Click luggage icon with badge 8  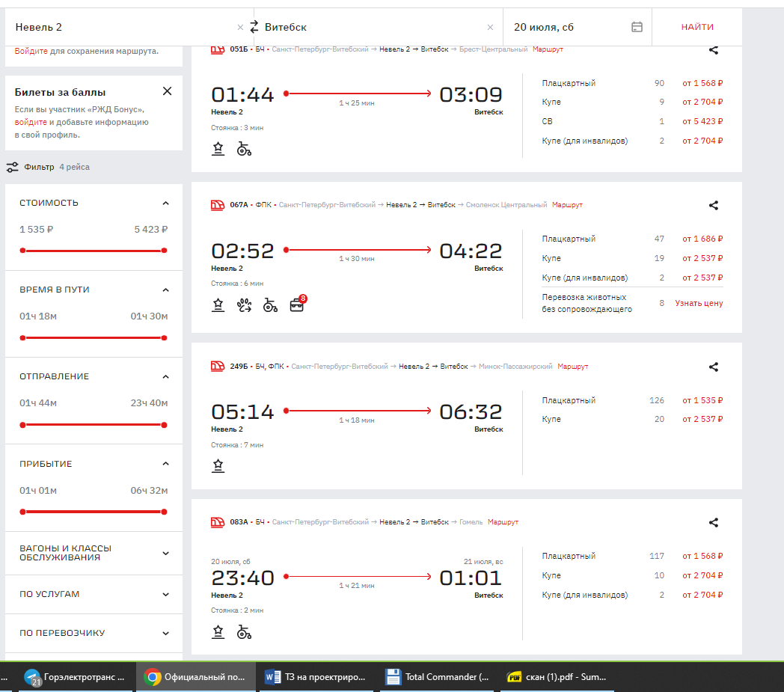click(297, 305)
